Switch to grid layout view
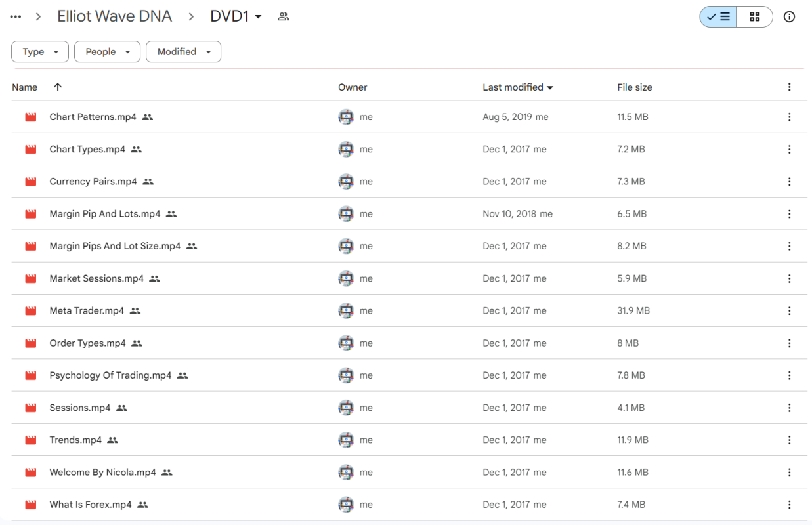The width and height of the screenshot is (812, 525). pyautogui.click(x=754, y=17)
